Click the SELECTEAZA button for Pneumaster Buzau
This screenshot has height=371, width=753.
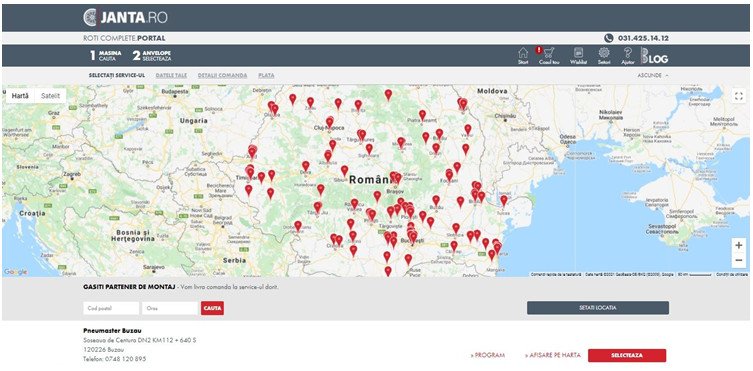point(627,356)
